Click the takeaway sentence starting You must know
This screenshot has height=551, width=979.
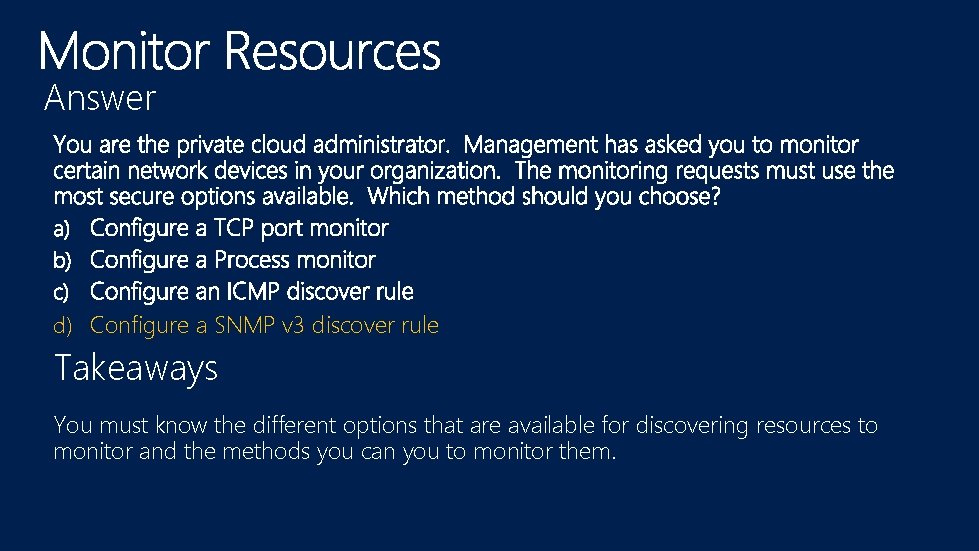pos(466,438)
